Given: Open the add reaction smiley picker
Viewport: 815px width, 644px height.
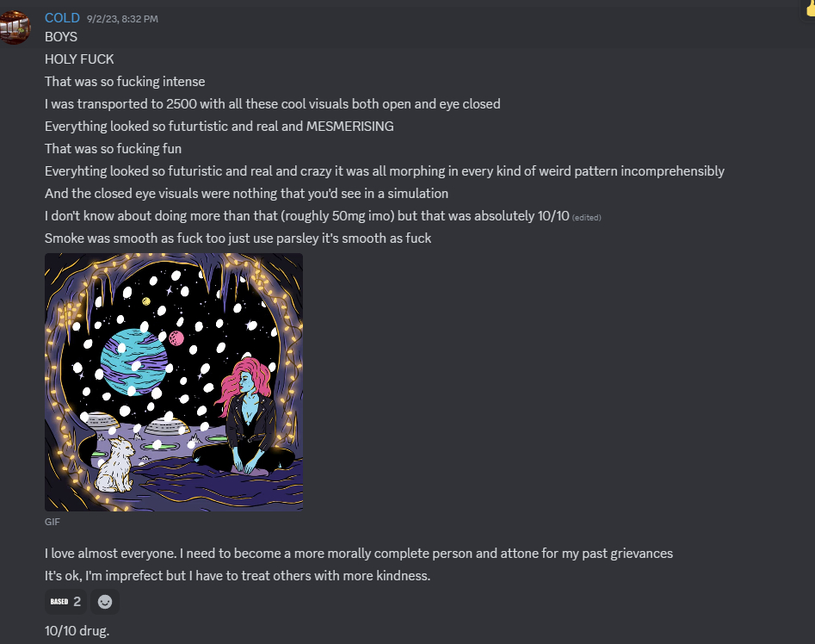Looking at the screenshot, I should point(105,602).
